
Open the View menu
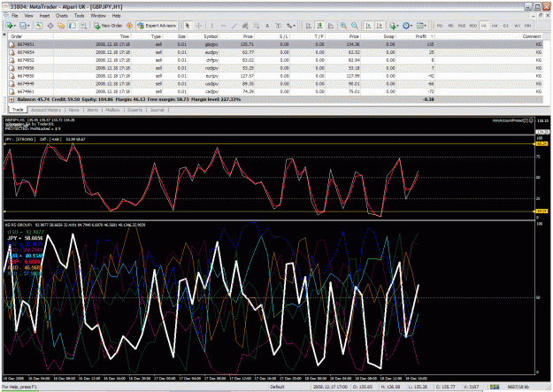[x=28, y=16]
